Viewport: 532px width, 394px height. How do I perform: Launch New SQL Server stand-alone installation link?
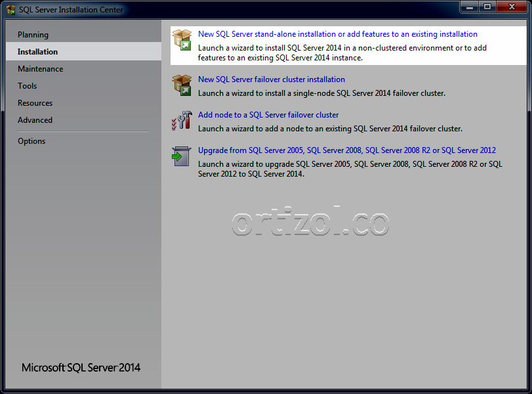click(x=338, y=34)
